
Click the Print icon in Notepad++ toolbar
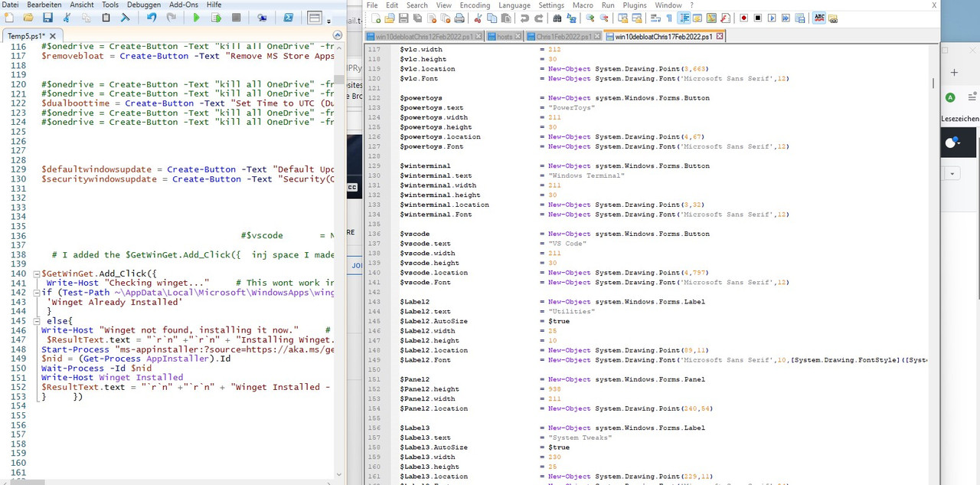pyautogui.click(x=459, y=18)
